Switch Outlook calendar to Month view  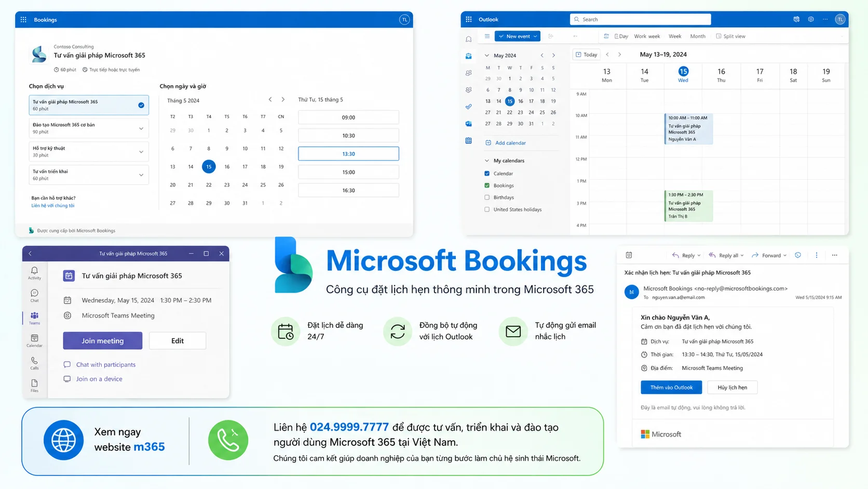[698, 36]
